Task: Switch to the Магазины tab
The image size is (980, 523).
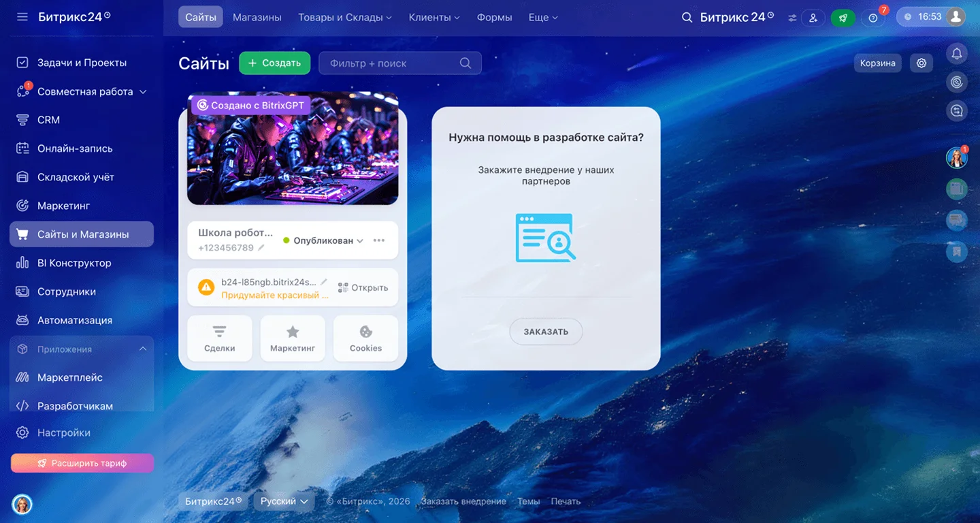Action: pos(257,17)
